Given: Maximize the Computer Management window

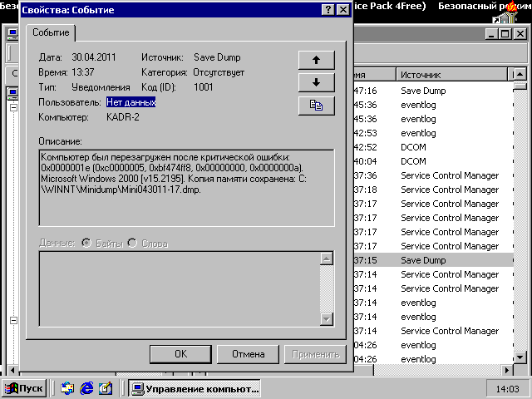Looking at the screenshot, I should [505, 33].
